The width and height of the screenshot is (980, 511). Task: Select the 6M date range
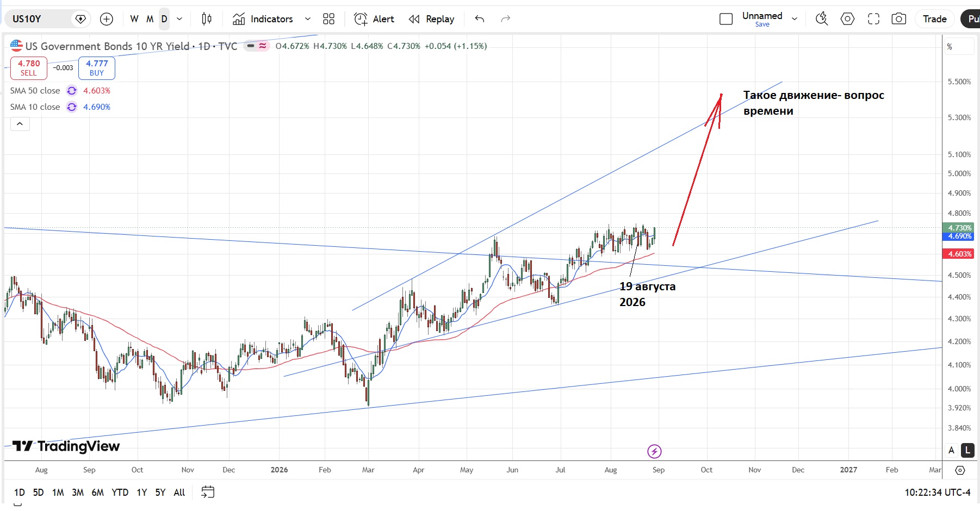tap(98, 493)
